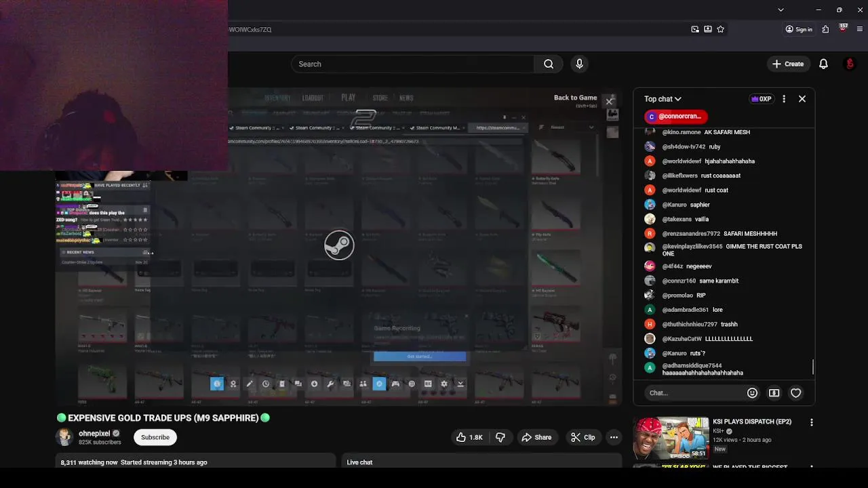Open the ohnepixel channel name link
Viewport: 868px width, 488px height.
(x=94, y=434)
